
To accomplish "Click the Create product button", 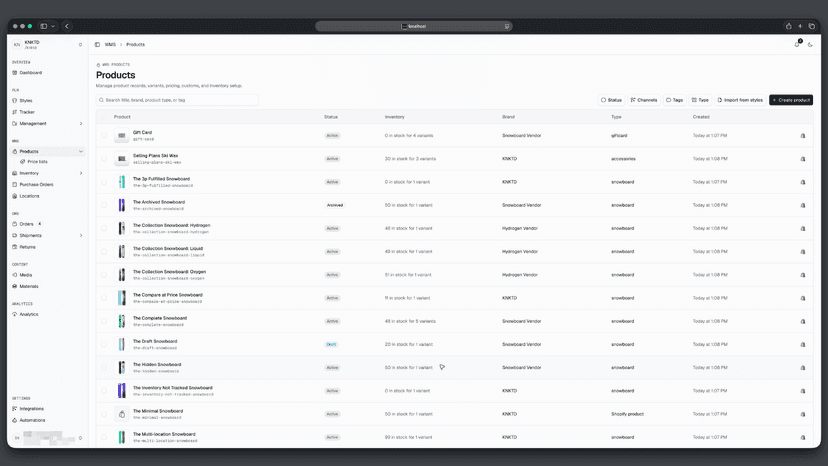I will click(x=791, y=100).
